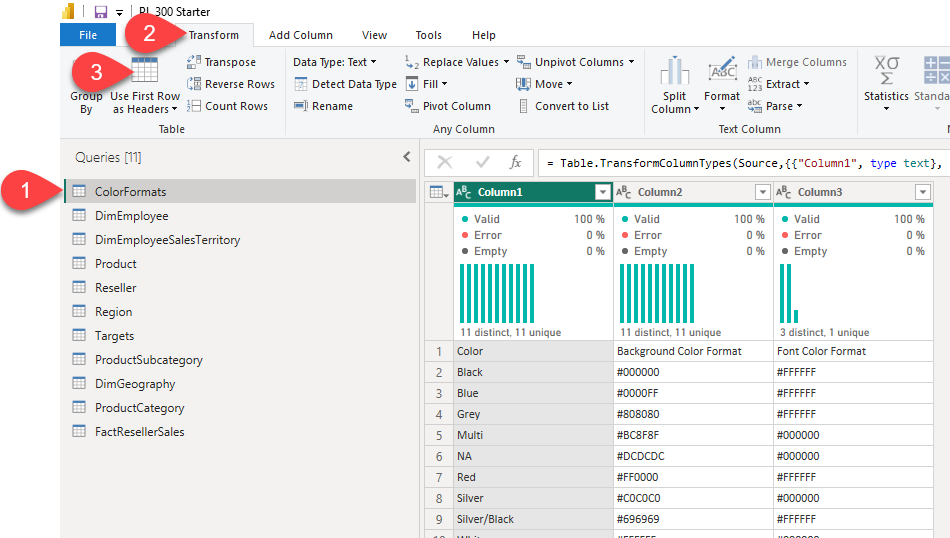Select the FactResellerSales query

coord(139,432)
